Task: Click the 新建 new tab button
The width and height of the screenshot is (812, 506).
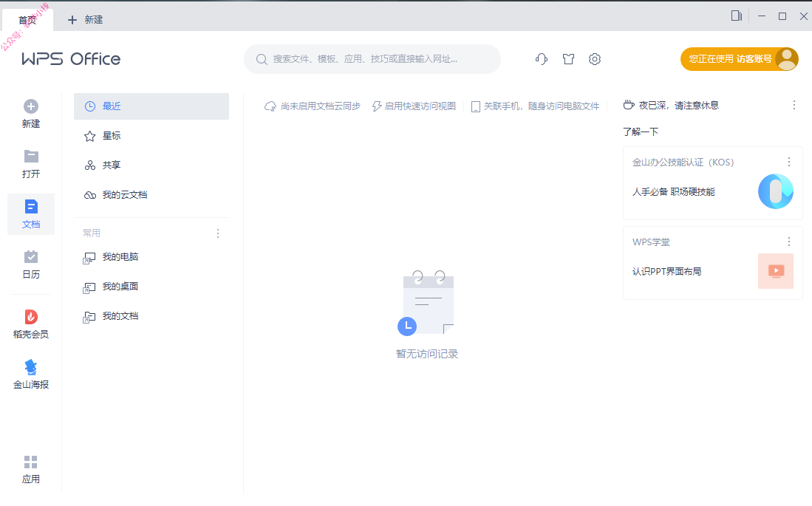Action: click(x=86, y=20)
